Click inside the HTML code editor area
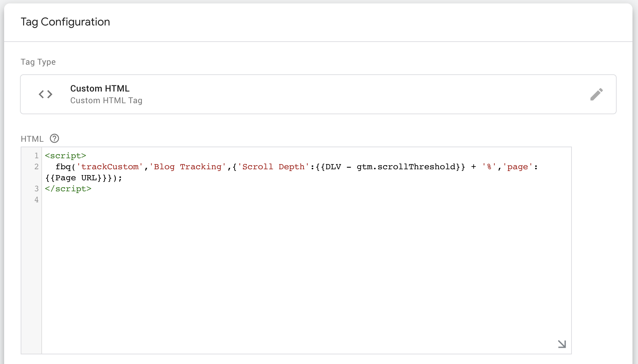Viewport: 638px width, 364px height. click(x=306, y=250)
